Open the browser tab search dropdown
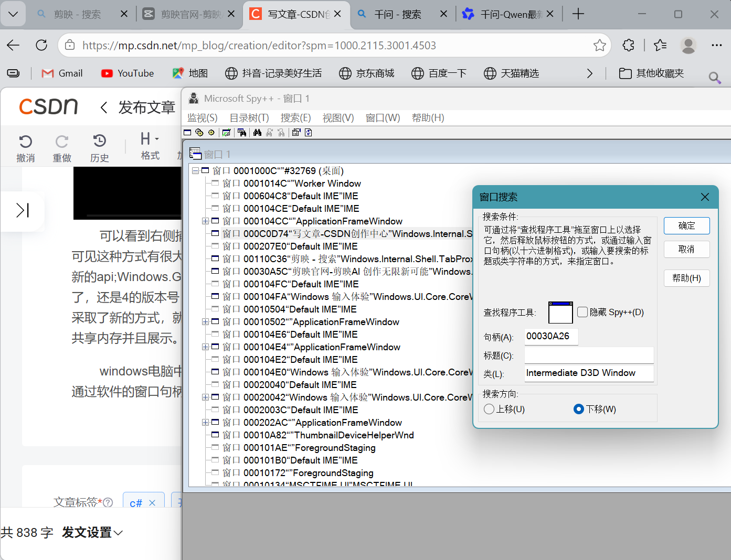 [x=13, y=14]
